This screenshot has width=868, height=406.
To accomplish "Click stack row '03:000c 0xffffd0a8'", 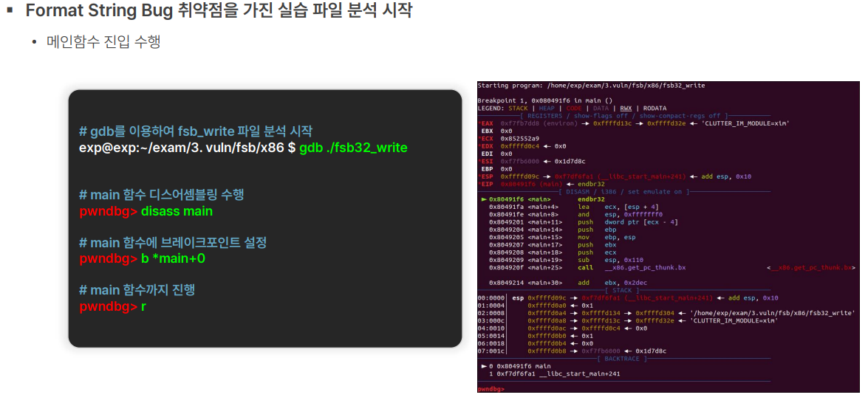I will [628, 320].
